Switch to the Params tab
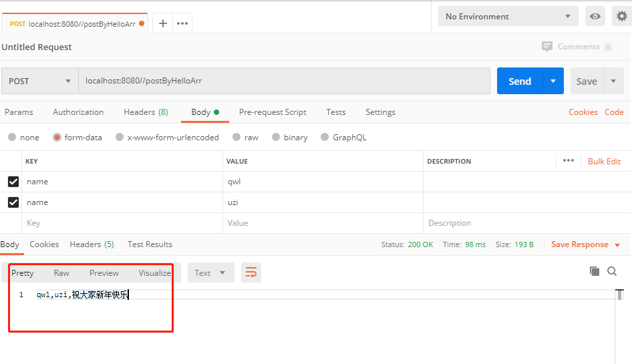Screen dimensions: 632x364 click(19, 112)
